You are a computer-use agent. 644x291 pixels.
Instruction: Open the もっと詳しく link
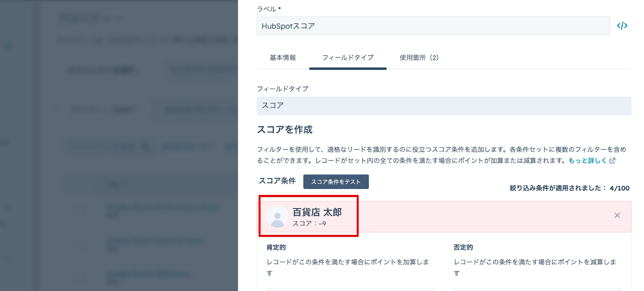(x=592, y=160)
